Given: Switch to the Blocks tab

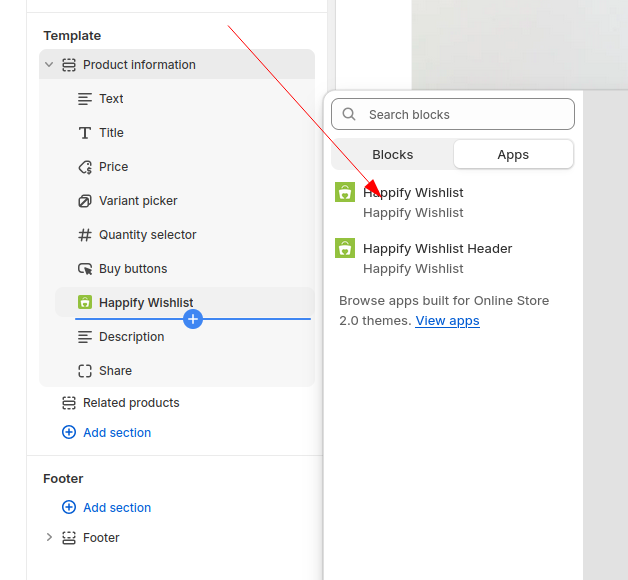Looking at the screenshot, I should (392, 155).
